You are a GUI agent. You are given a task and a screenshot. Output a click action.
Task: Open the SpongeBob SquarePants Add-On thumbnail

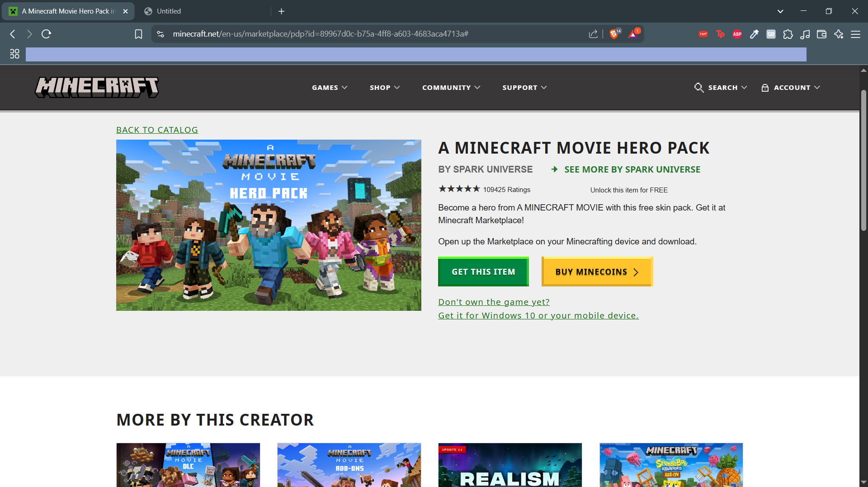click(671, 465)
